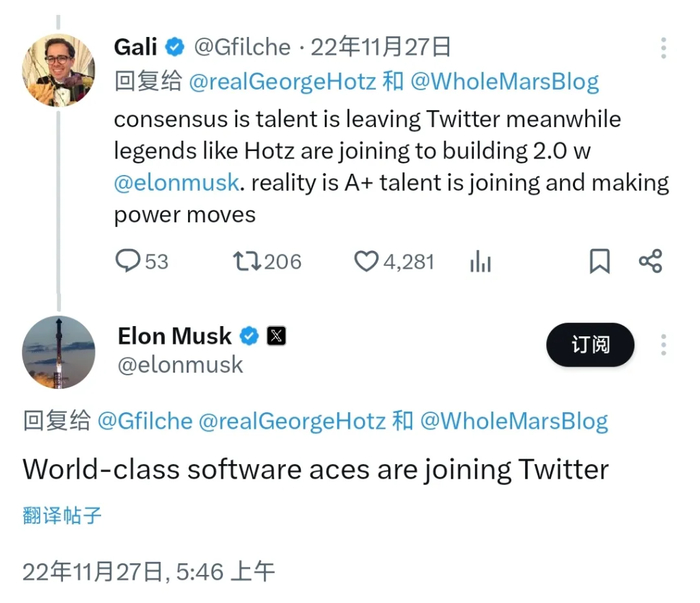Image resolution: width=700 pixels, height=603 pixels.
Task: Click the reply comment icon on Gali's tweet
Action: 128,261
